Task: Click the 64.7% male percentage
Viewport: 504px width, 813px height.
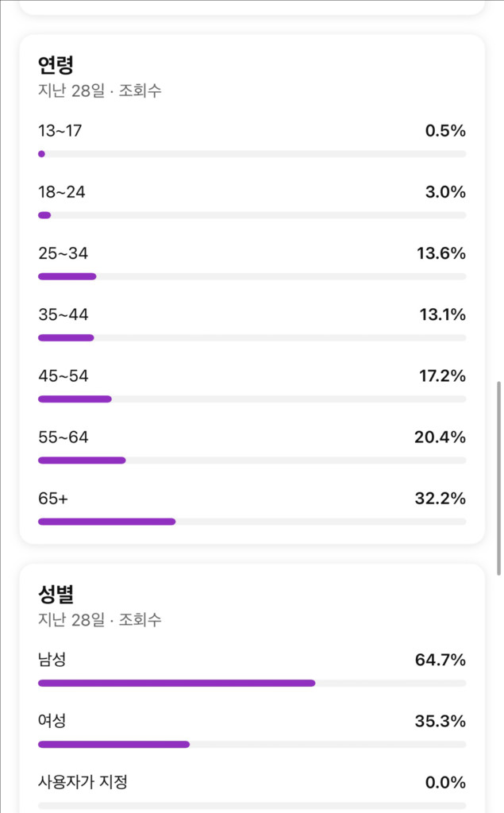Action: 440,660
